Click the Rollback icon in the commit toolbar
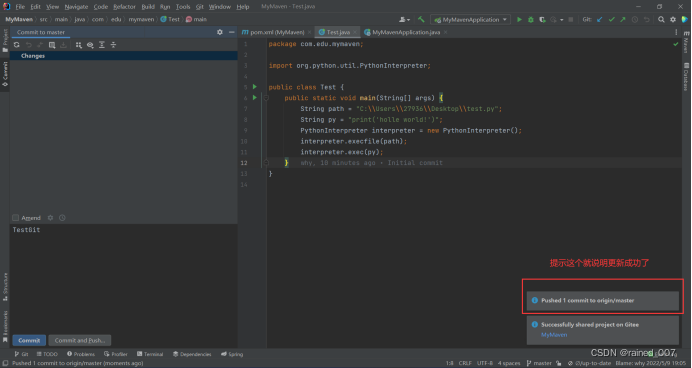The height and width of the screenshot is (368, 692). point(29,45)
